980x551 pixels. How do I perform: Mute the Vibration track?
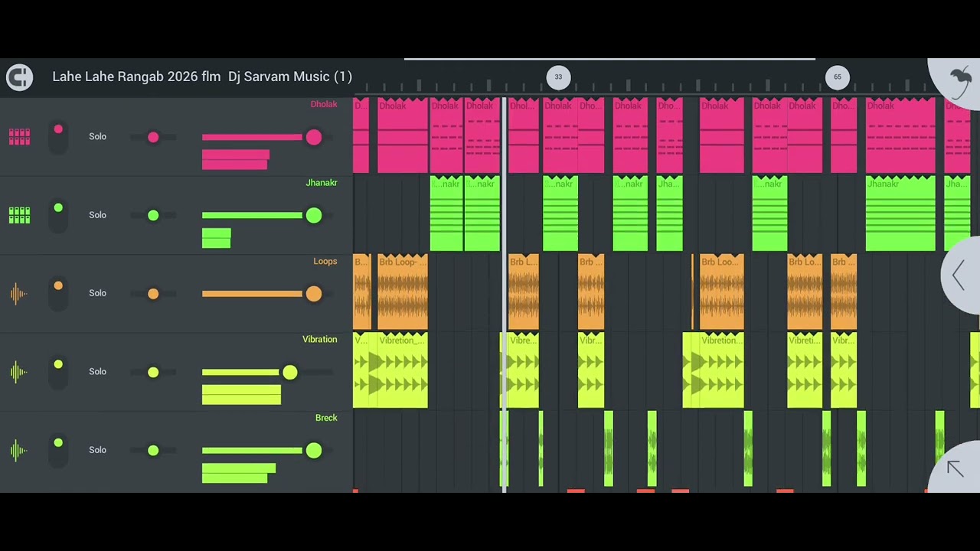[58, 372]
